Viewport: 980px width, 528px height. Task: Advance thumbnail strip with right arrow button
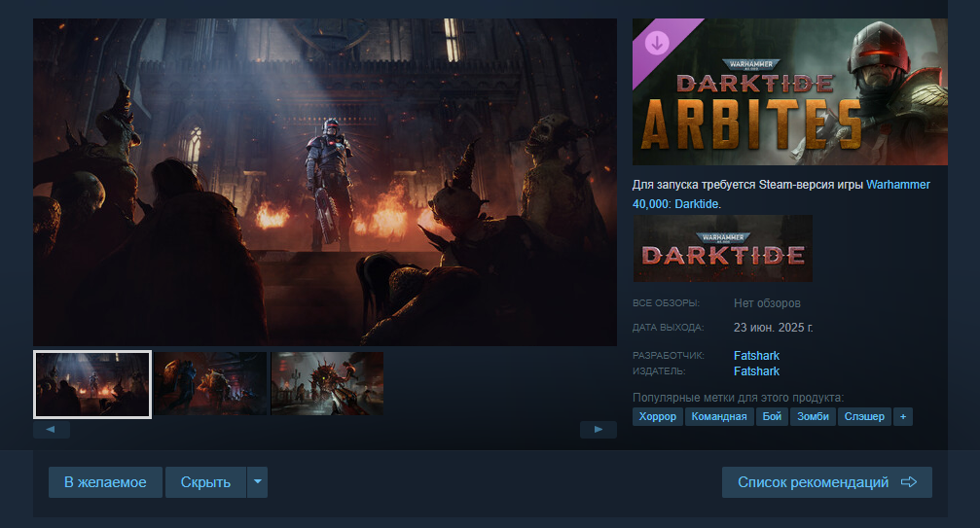(599, 430)
